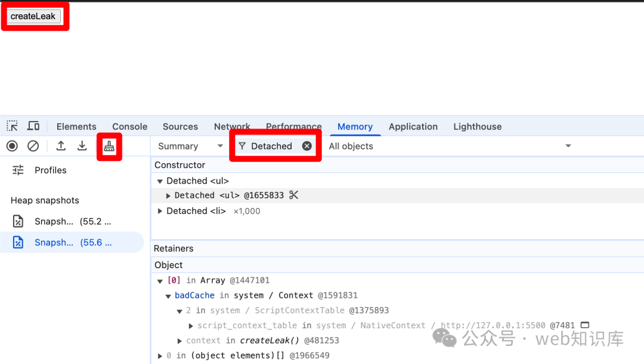Image resolution: width=644 pixels, height=364 pixels.
Task: Click the load profile upload icon
Action: click(x=61, y=146)
